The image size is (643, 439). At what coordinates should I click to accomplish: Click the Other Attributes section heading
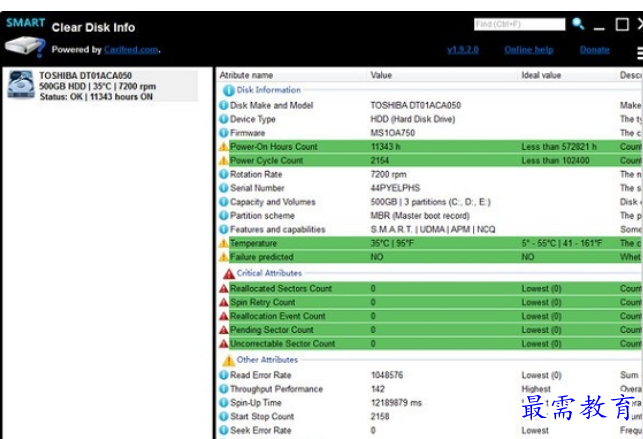pos(267,359)
